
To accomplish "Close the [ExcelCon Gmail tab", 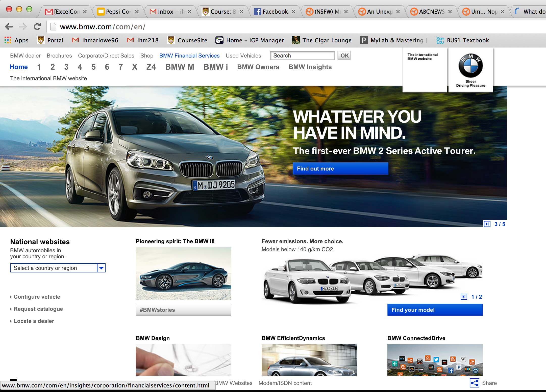I will (x=85, y=12).
